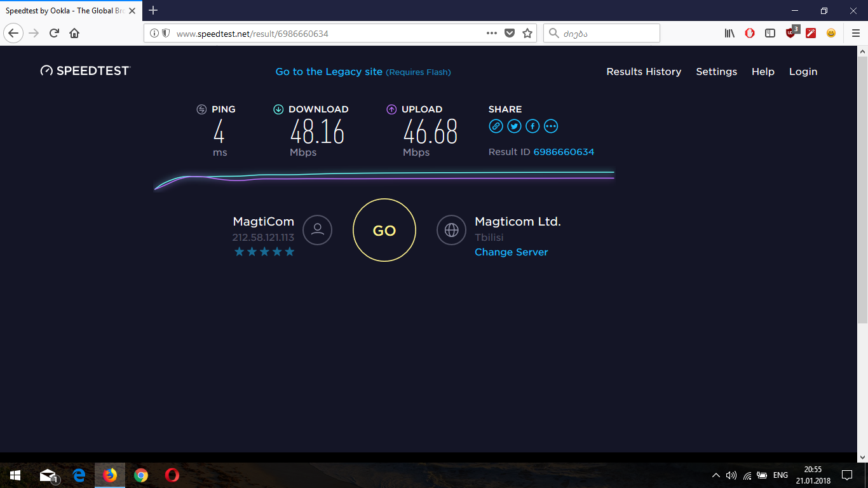Click the red Opera-style extension icon
Viewport: 868px width, 488px height.
click(750, 33)
